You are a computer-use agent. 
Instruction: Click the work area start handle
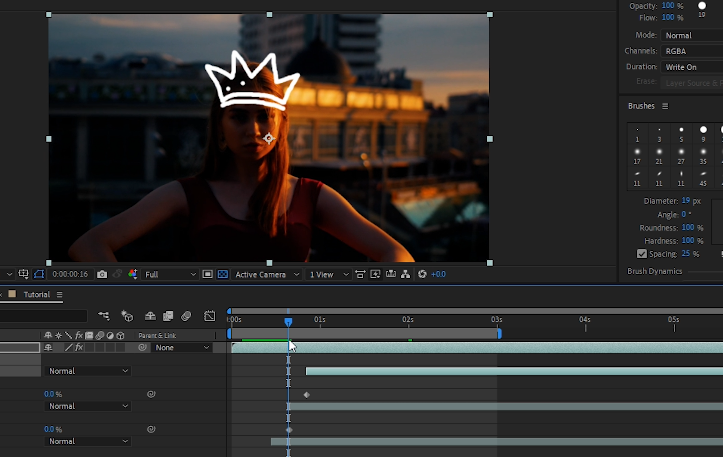[x=229, y=333]
